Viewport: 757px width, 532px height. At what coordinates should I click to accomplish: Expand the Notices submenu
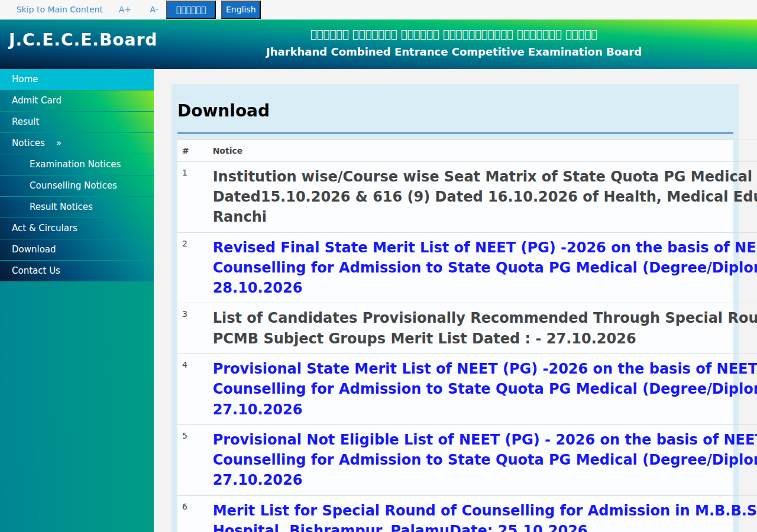(77, 143)
